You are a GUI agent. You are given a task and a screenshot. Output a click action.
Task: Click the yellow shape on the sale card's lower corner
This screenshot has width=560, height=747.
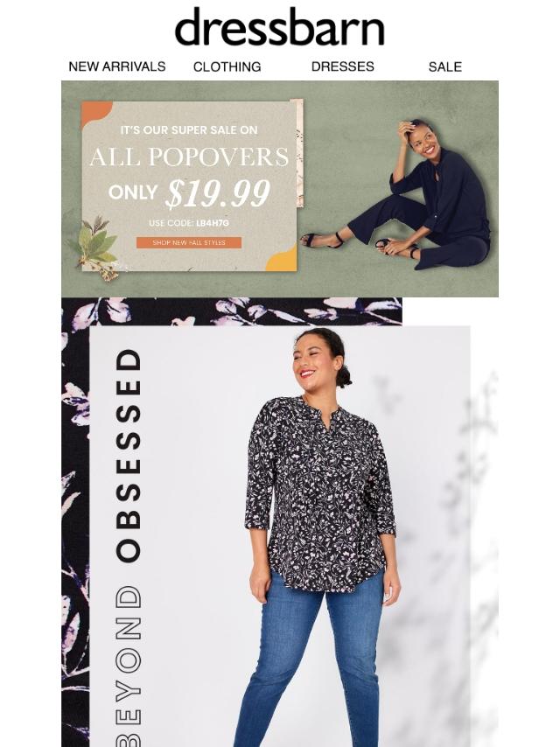point(282,258)
